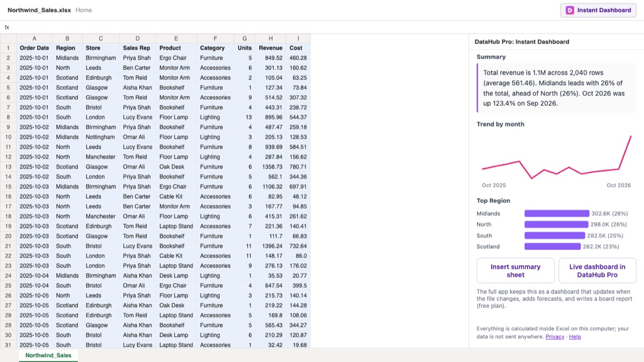
Task: Select column A header
Action: tap(34, 38)
